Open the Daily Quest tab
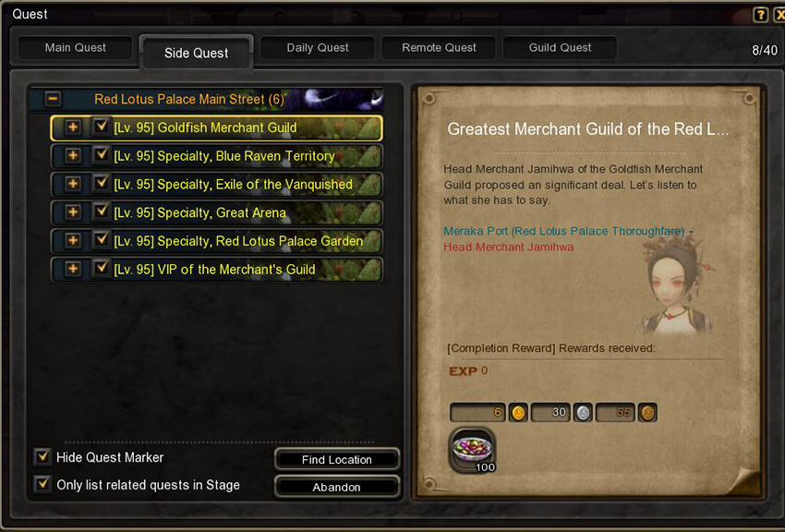785x532 pixels. click(318, 47)
